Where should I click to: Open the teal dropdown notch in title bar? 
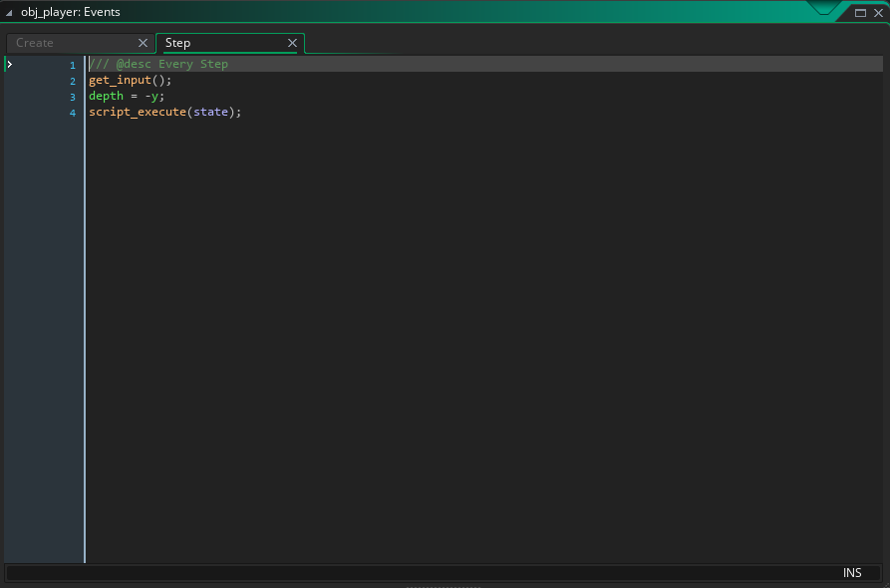(823, 7)
